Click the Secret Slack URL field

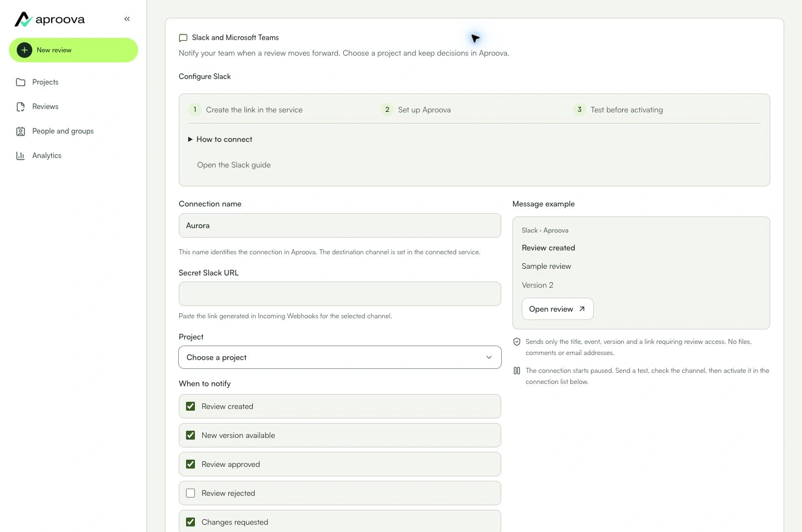point(340,294)
